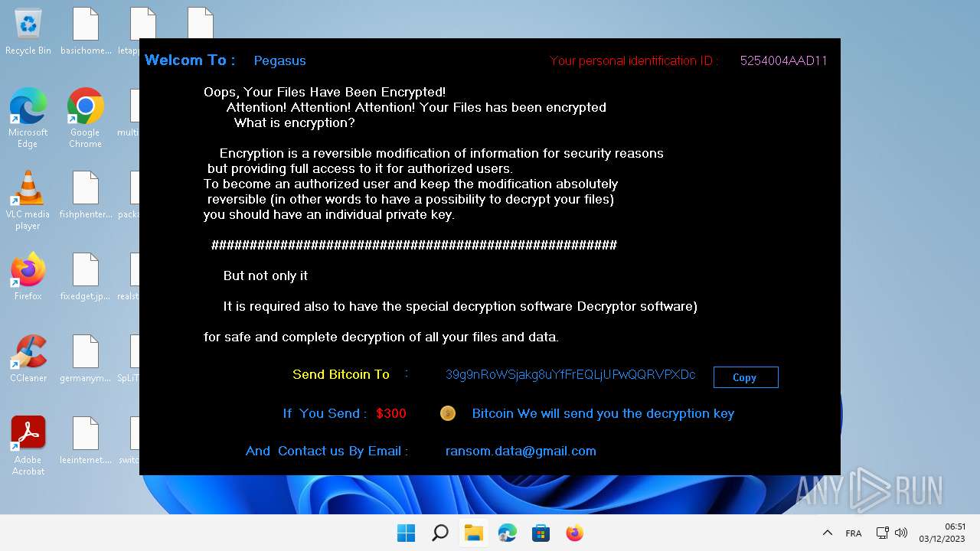980x551 pixels.
Task: Open Microsoft Store from taskbar
Action: pos(541,533)
